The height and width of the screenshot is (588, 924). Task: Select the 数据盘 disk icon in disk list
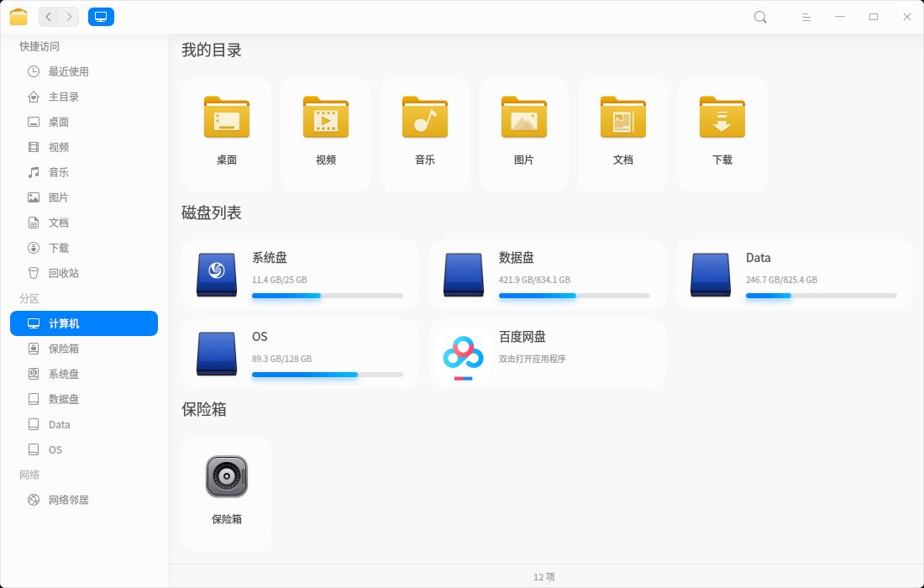click(464, 275)
